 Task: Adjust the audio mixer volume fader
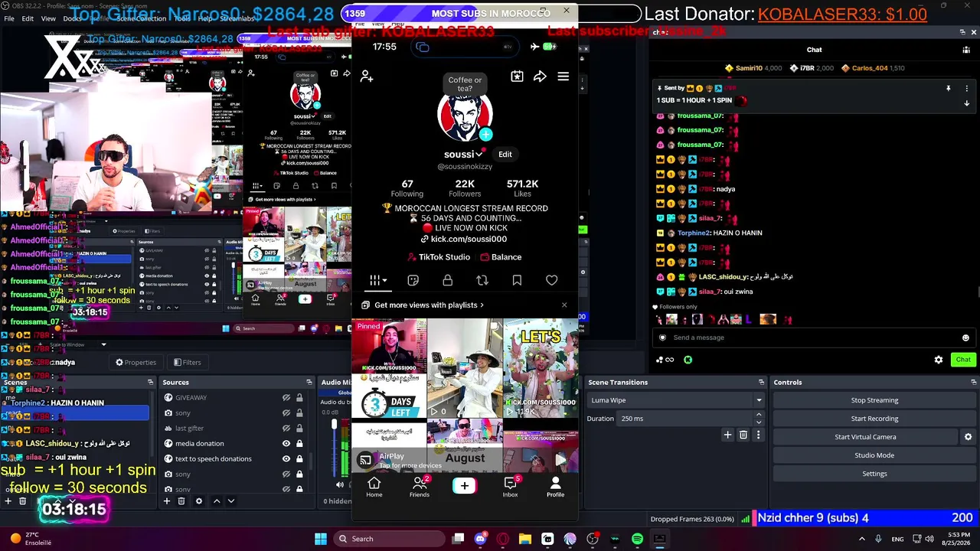[x=334, y=425]
